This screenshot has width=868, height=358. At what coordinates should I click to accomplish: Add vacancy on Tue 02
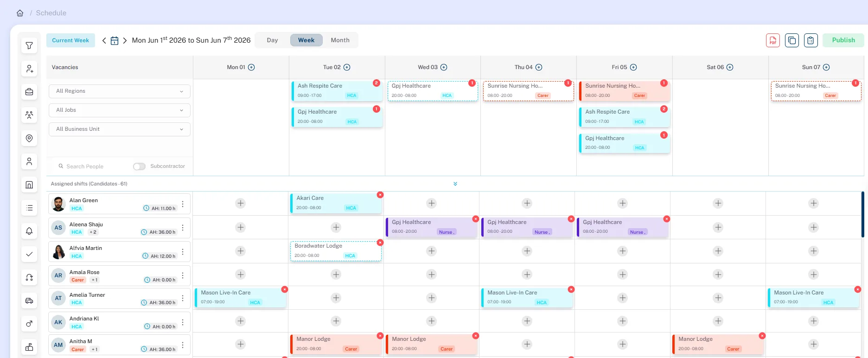(x=347, y=67)
